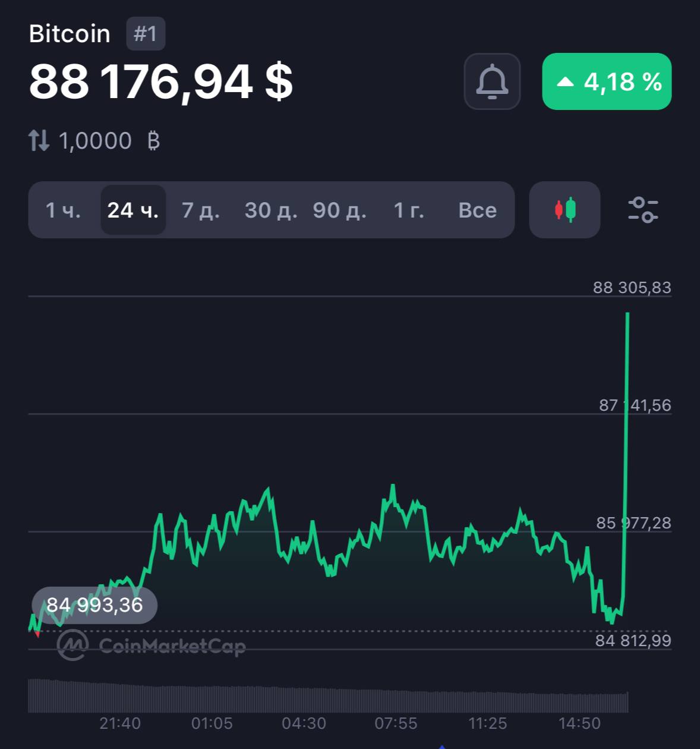
Task: Tap the 88 176,94 $ price
Action: [161, 81]
